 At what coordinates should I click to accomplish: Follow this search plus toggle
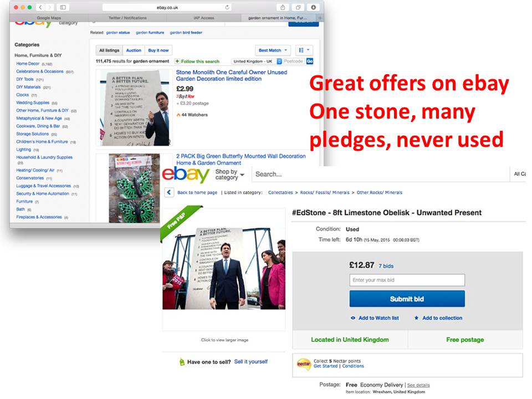coord(177,62)
